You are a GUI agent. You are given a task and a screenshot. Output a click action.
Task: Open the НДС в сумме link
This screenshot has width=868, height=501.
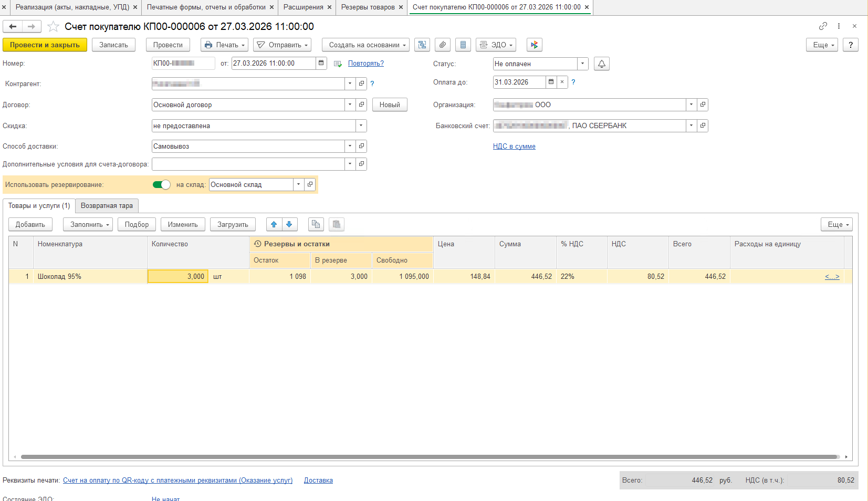pos(514,147)
